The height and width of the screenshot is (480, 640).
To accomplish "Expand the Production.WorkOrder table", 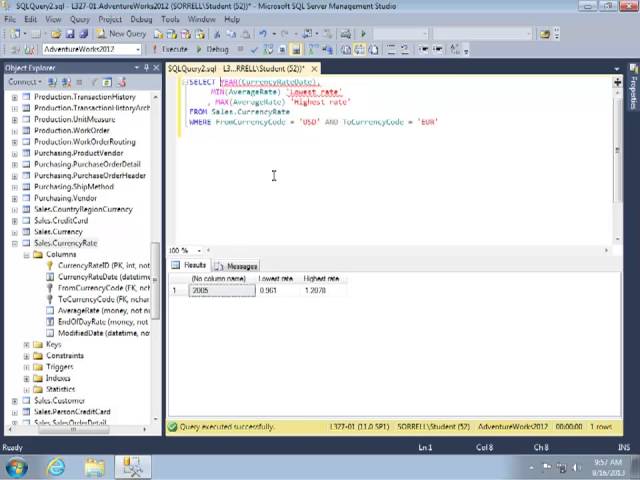I will click(x=15, y=131).
